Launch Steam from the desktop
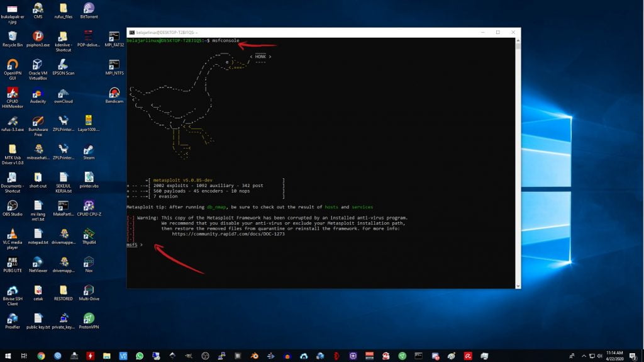This screenshot has height=362, width=644. [89, 152]
